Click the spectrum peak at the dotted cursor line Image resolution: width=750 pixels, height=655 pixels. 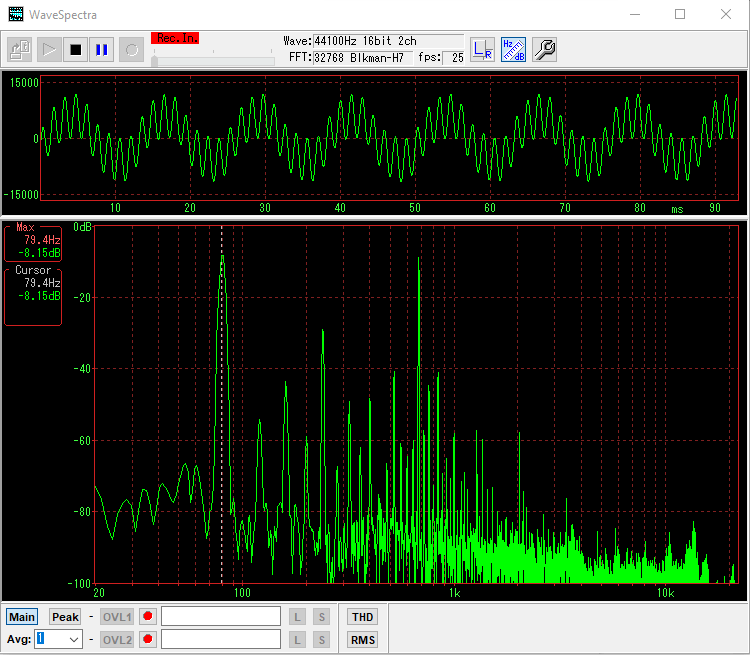(x=222, y=257)
